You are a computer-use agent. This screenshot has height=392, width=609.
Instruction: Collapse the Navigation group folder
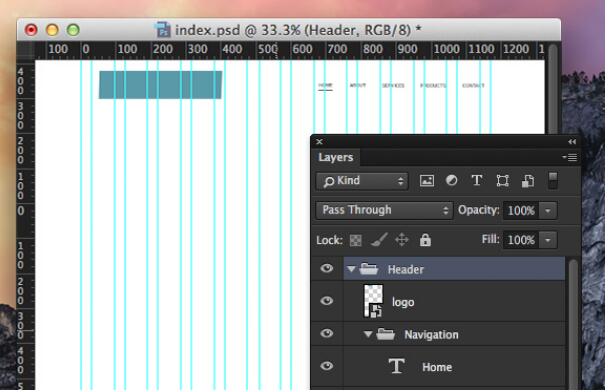point(368,334)
